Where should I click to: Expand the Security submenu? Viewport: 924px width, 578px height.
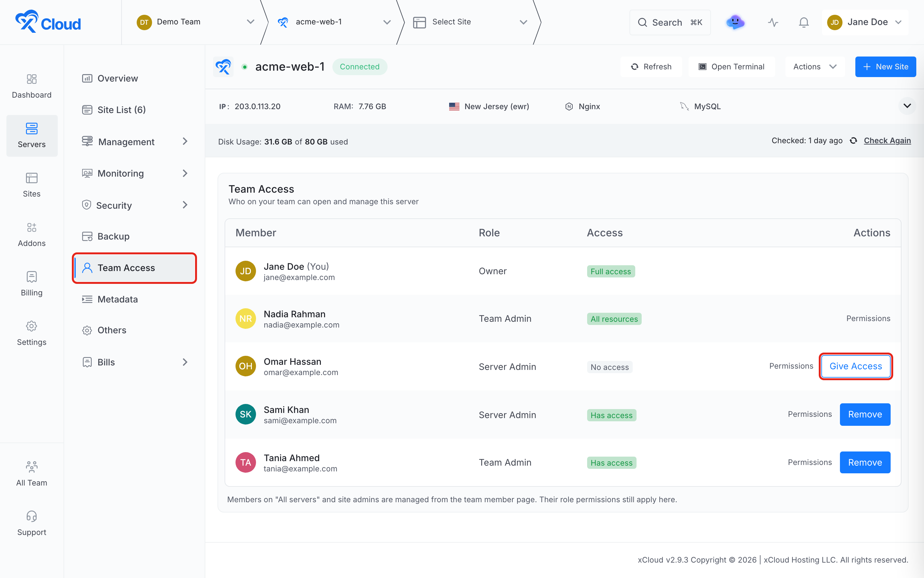click(185, 205)
